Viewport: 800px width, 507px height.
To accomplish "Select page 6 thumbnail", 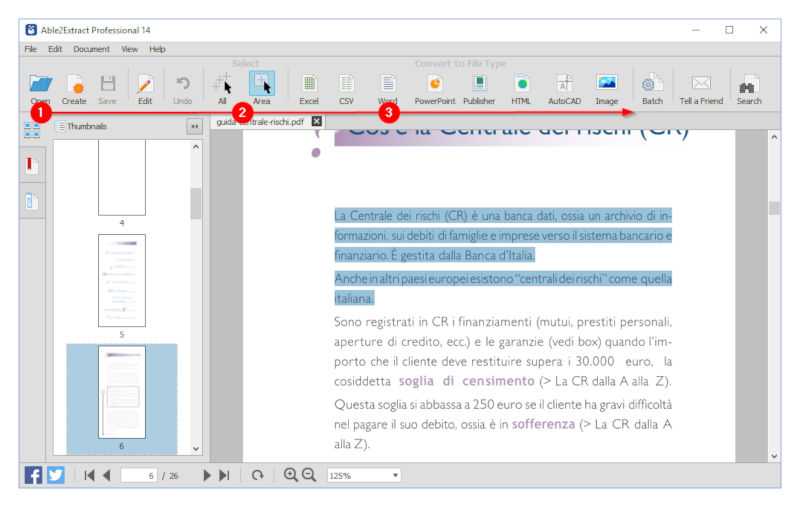I will pyautogui.click(x=121, y=392).
